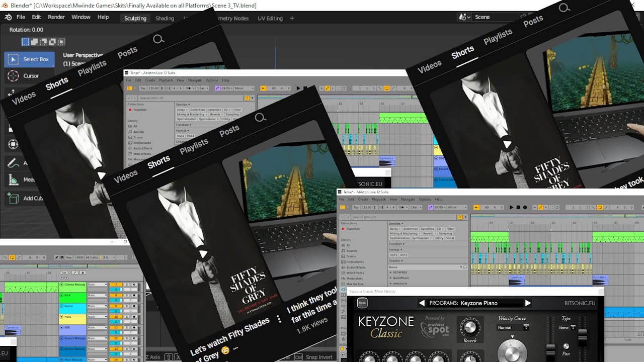Adjust the Keyzone Reverb knob
Viewport: 644px width, 362px height.
(x=469, y=327)
